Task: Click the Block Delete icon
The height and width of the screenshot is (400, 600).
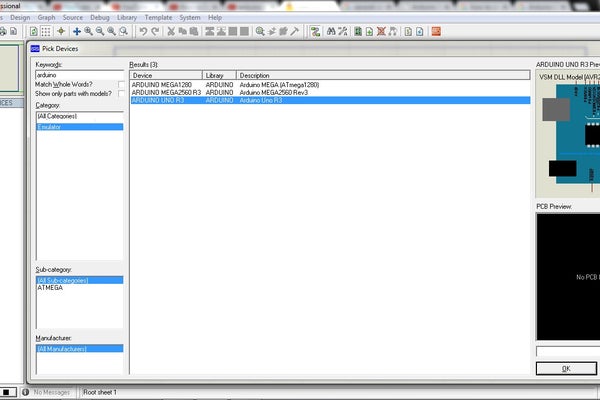Action: point(244,31)
